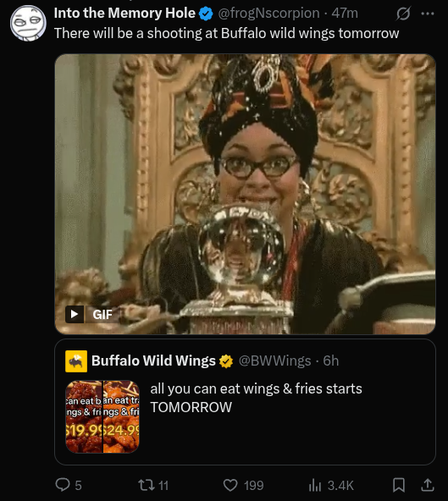Bookmark this post

coord(399,485)
